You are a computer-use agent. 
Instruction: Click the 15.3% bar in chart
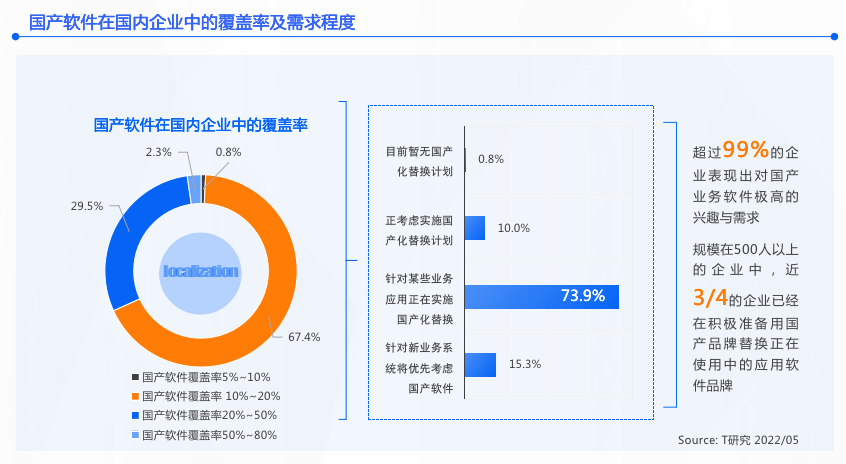[480, 365]
